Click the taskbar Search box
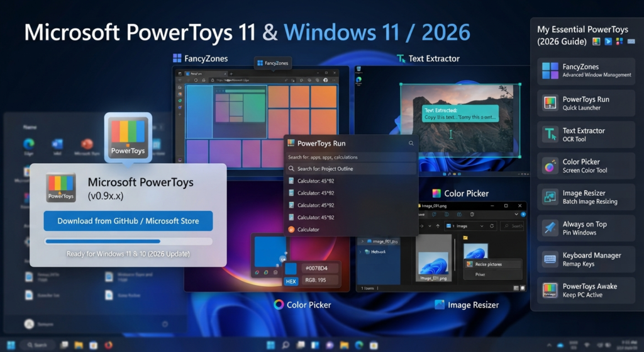644x352 pixels. click(37, 345)
